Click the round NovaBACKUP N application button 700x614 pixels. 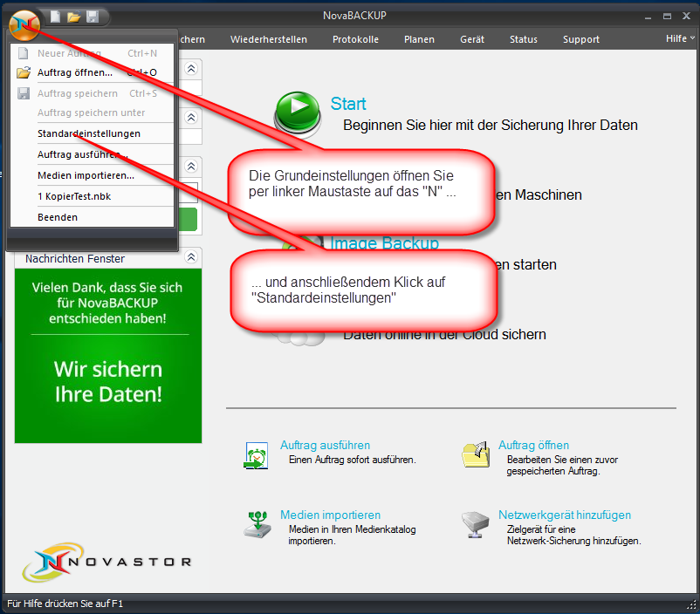pyautogui.click(x=24, y=25)
